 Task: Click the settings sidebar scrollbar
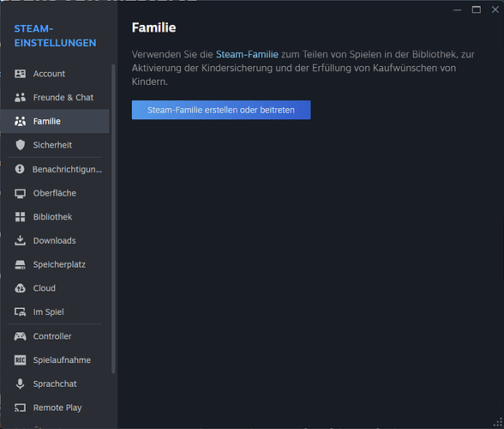[x=113, y=219]
